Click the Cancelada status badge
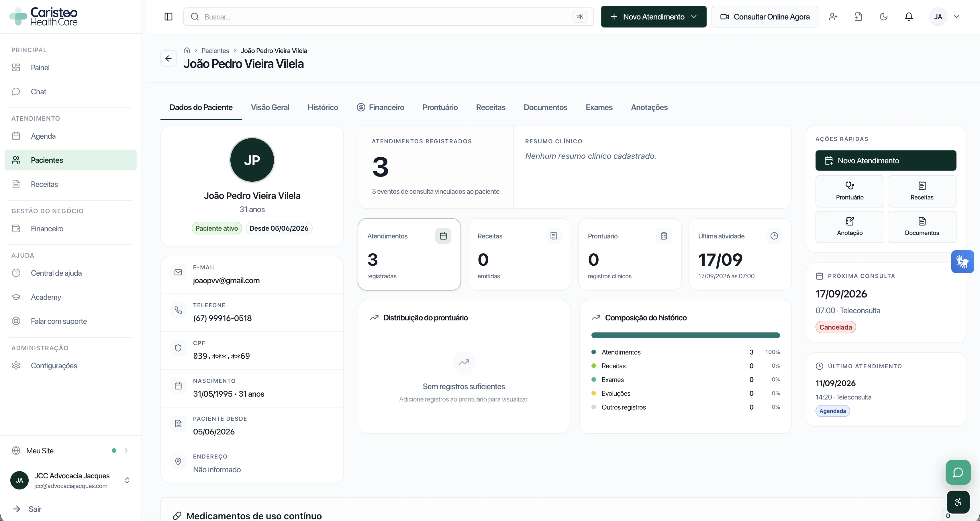Viewport: 980px width, 521px height. [835, 327]
